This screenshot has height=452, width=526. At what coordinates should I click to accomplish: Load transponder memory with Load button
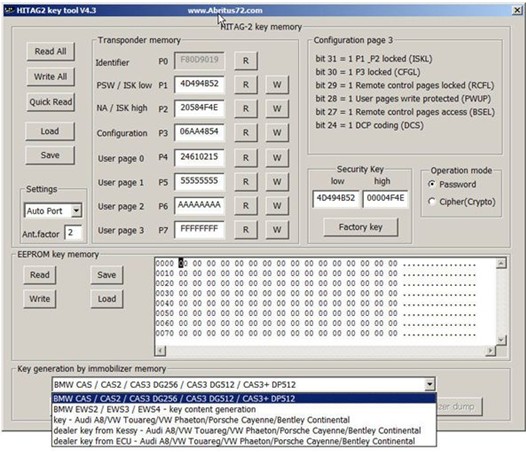[x=50, y=131]
